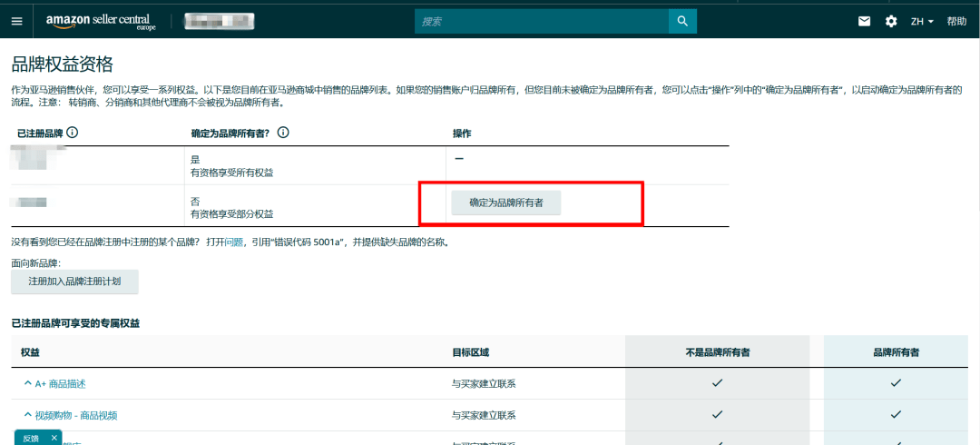Click info icon beside 已注册品牌
The width and height of the screenshot is (980, 445).
point(73,133)
